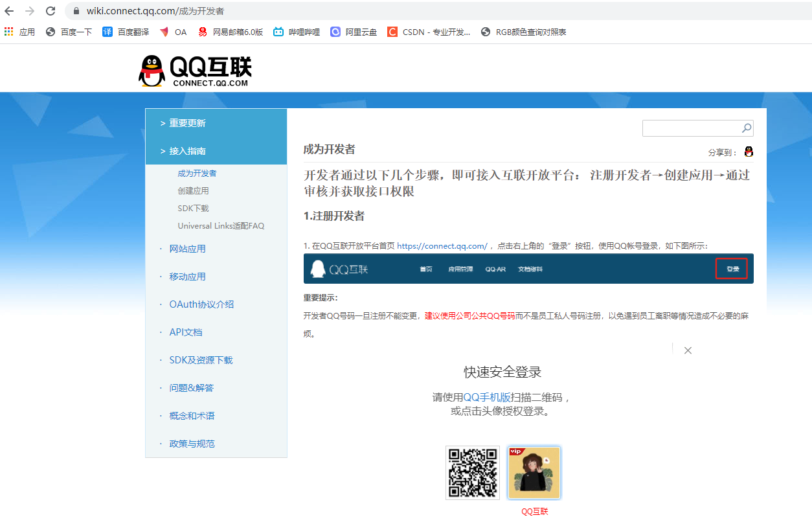Open API文档 from the sidebar menu
Image resolution: width=812 pixels, height=524 pixels.
[x=186, y=332]
